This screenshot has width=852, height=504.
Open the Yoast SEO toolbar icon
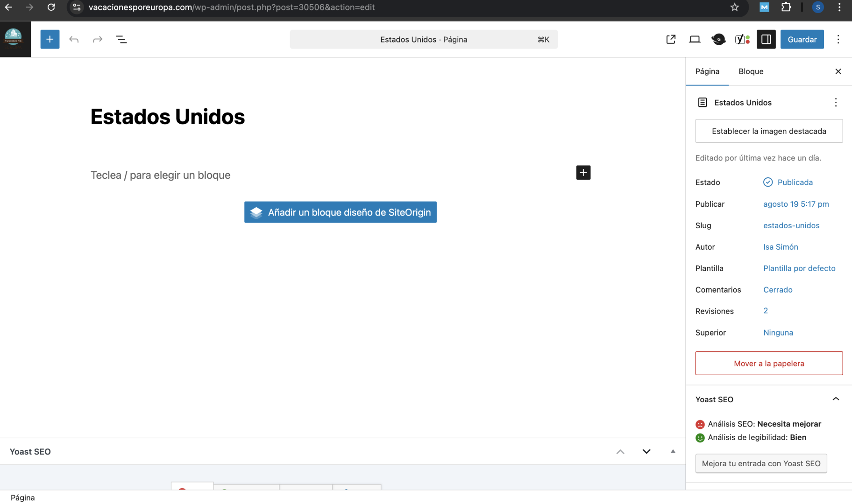tap(742, 39)
